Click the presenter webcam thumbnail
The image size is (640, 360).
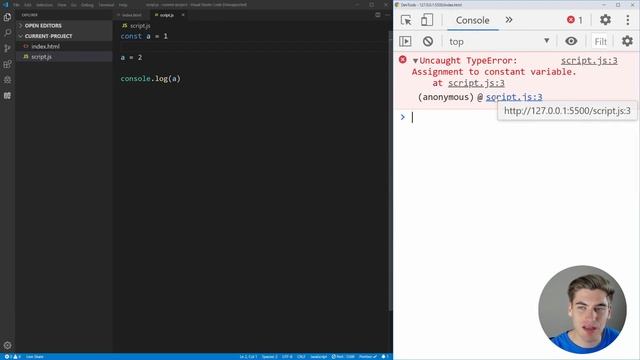[582, 309]
